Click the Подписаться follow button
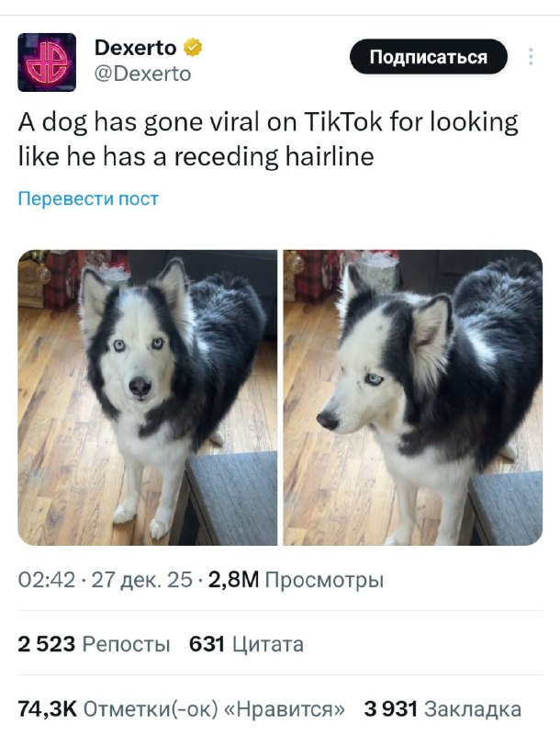Screen dimensions: 560x735 tap(429, 57)
